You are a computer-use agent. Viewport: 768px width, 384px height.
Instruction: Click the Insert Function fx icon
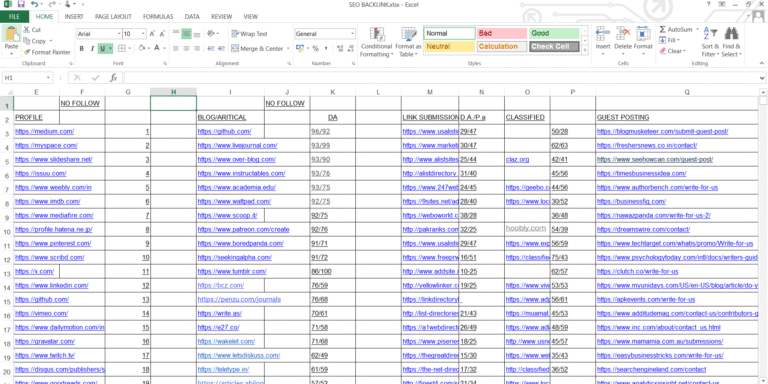point(113,77)
